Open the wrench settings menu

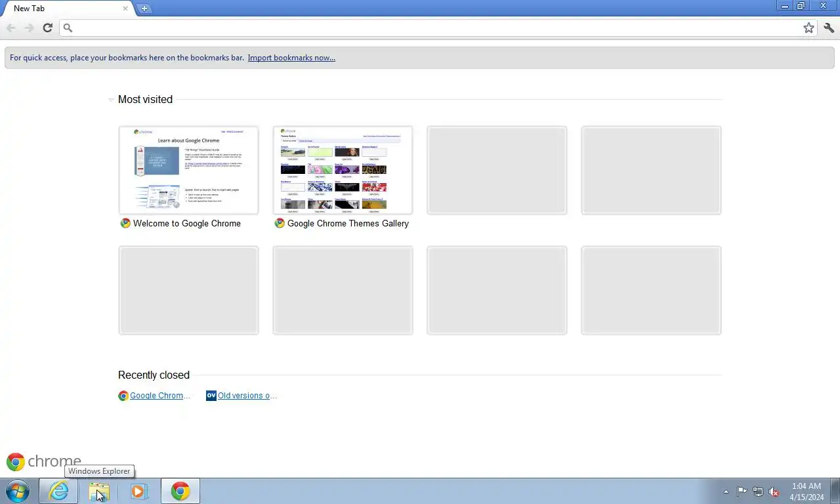(x=829, y=28)
